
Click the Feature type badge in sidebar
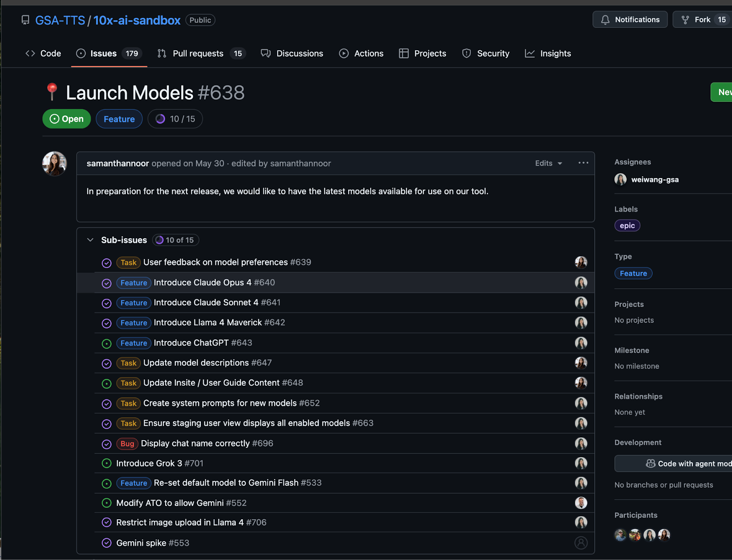coord(633,273)
